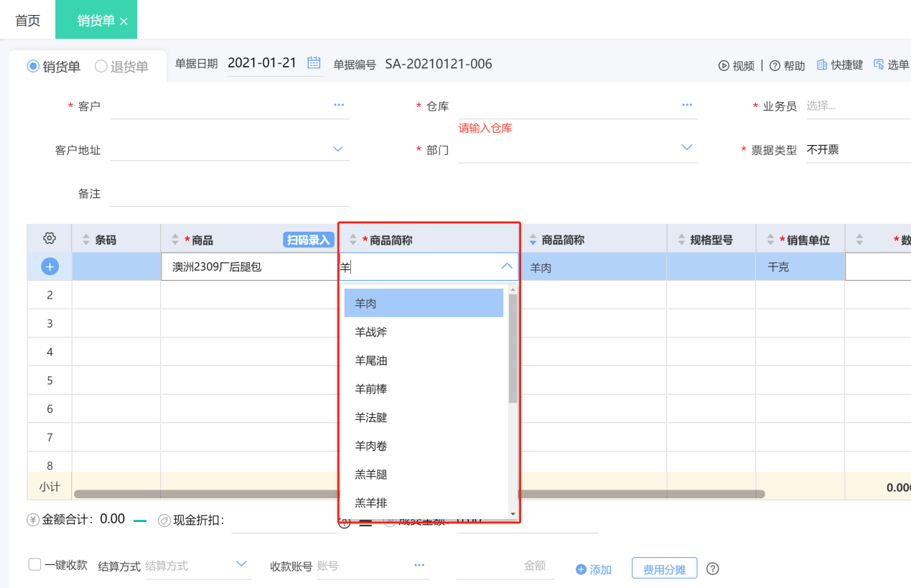Click the 澳洲2309厂后腿包 product cell
This screenshot has height=588, width=911.
pyautogui.click(x=249, y=266)
